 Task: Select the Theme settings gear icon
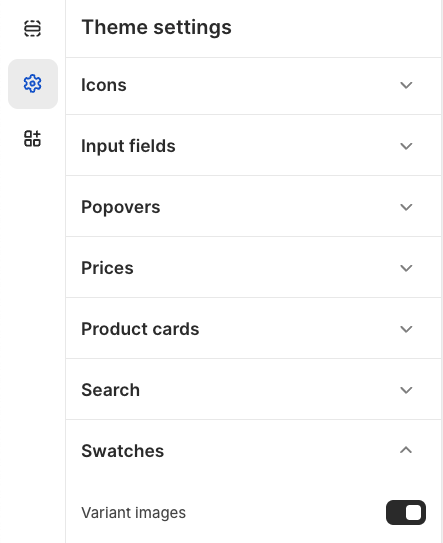33,84
